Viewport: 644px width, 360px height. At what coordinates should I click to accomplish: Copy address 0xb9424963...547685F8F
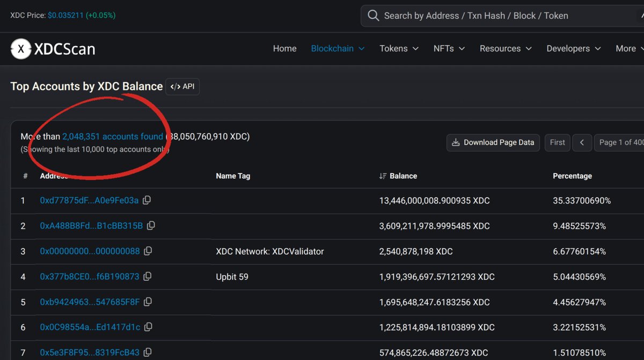tap(147, 301)
